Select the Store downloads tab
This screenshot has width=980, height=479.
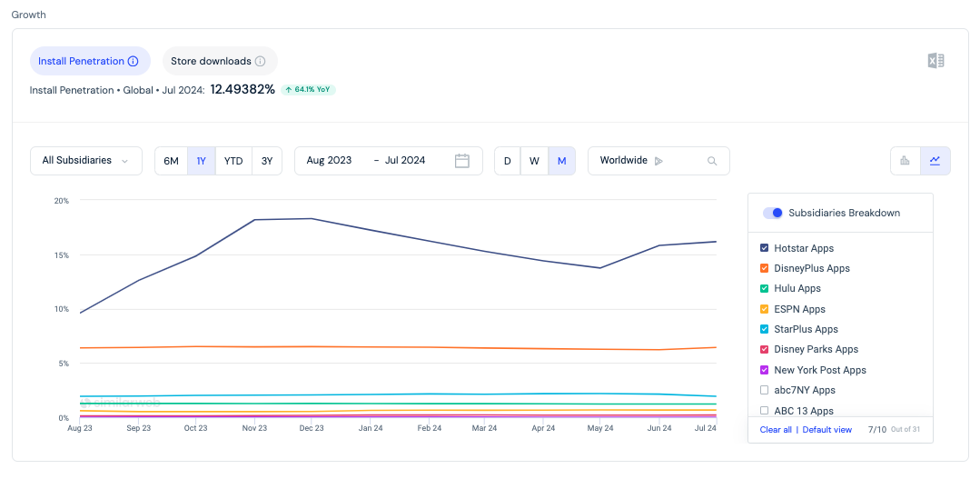click(x=220, y=61)
